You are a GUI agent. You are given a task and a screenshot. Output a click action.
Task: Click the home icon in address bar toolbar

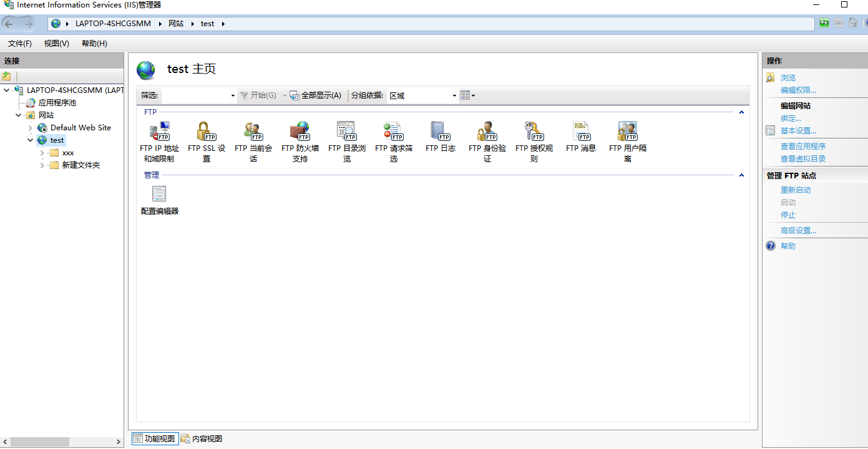[852, 23]
